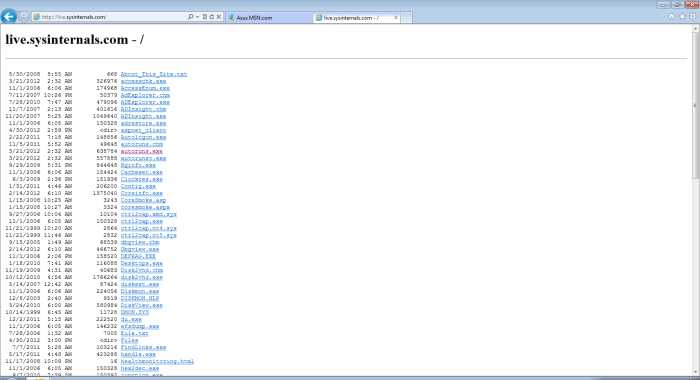Click the AccessEnum.exe link
This screenshot has width=700, height=380.
coord(145,88)
